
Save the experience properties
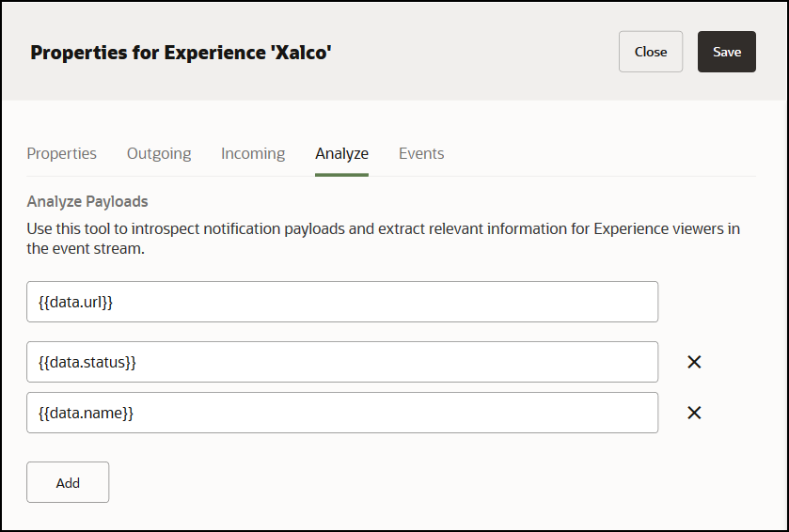coord(726,52)
